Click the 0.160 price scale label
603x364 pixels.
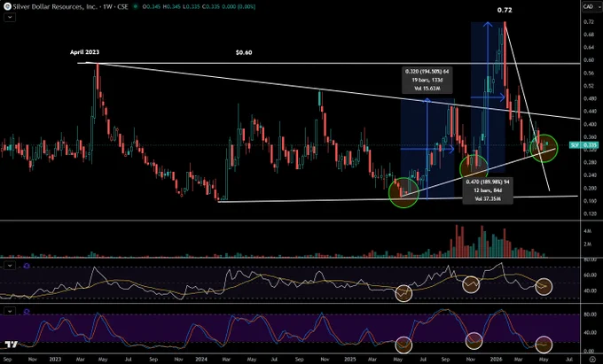click(x=590, y=201)
